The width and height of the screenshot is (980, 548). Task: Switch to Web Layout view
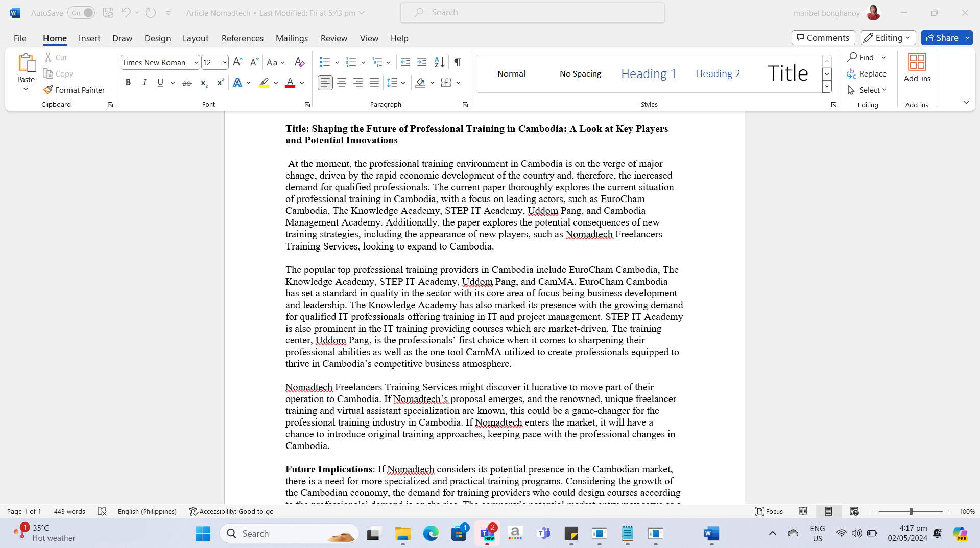click(x=854, y=511)
